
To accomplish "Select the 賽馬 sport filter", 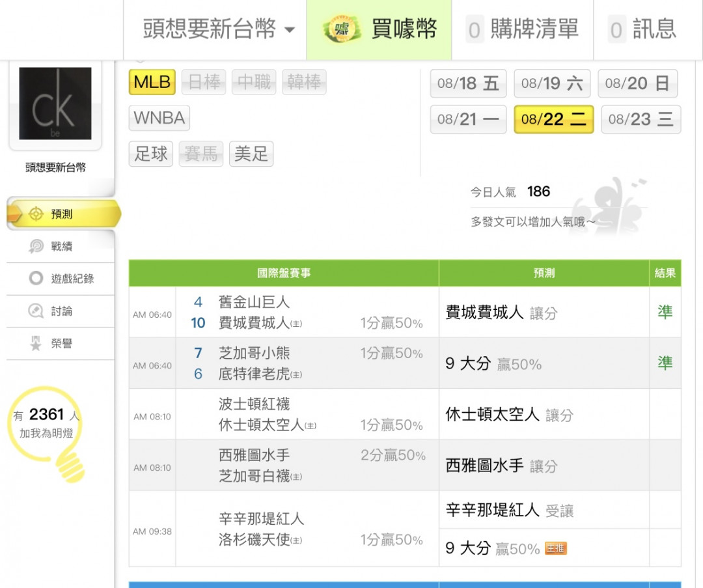I will (x=201, y=154).
